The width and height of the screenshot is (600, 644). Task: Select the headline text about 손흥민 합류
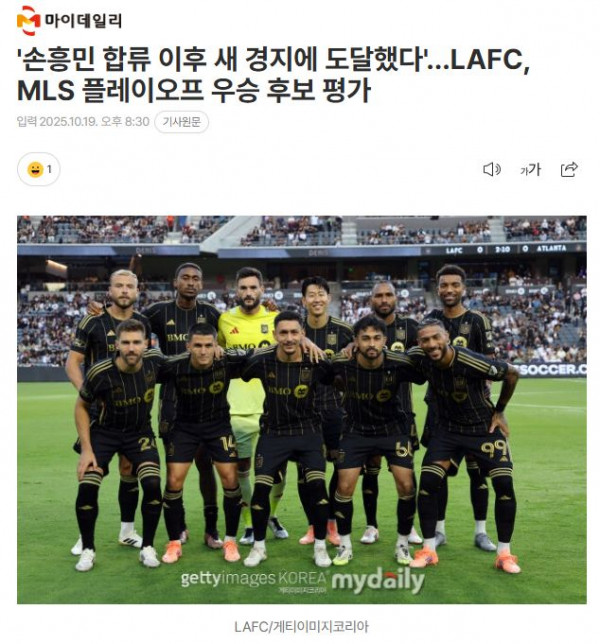point(274,60)
